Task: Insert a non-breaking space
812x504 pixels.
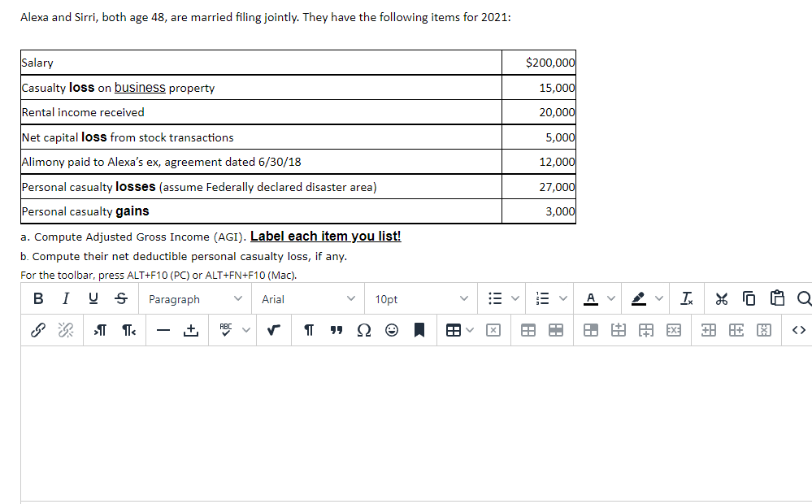Action: pyautogui.click(x=190, y=330)
